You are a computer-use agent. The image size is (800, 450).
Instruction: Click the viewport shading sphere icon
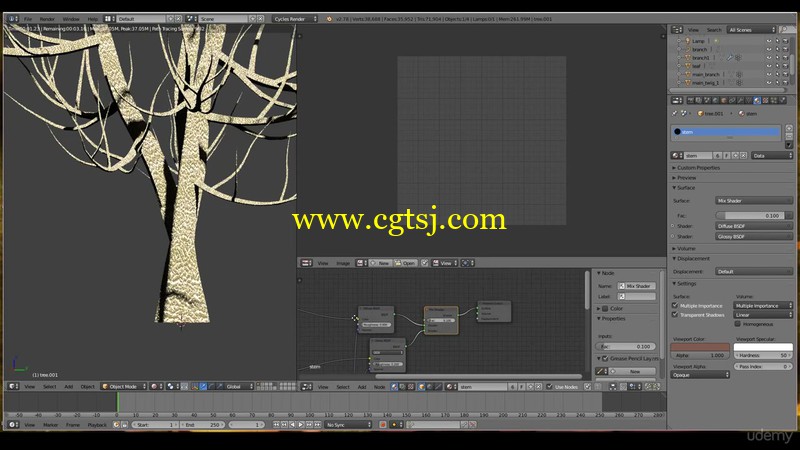tap(155, 386)
